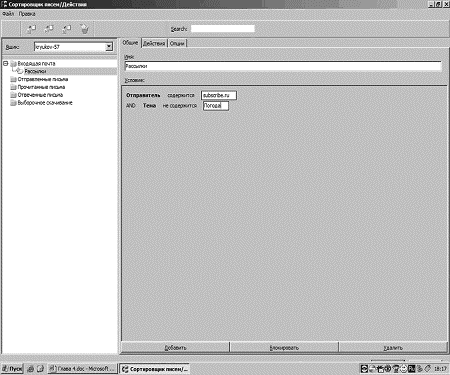
Task: Click the Входящая почта folder icon
Action: pyautogui.click(x=13, y=63)
